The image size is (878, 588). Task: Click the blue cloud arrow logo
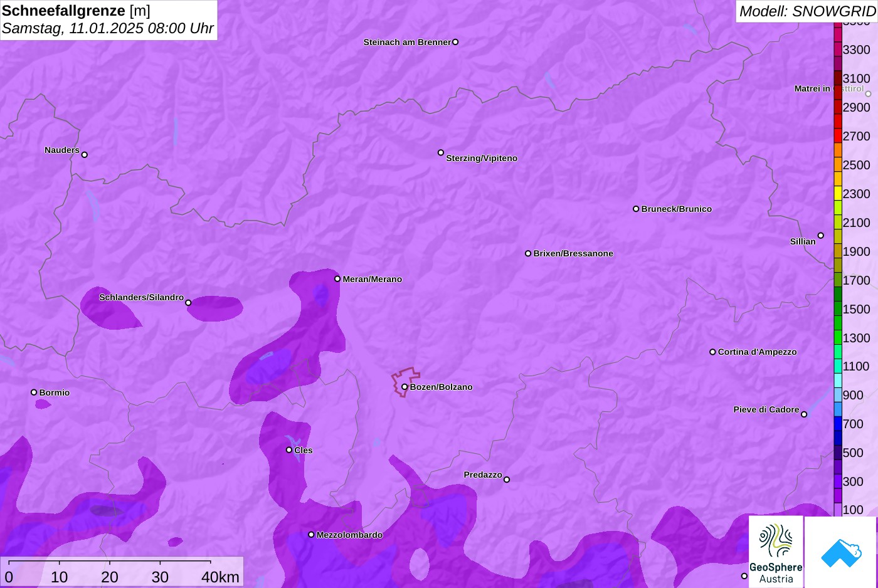840,552
